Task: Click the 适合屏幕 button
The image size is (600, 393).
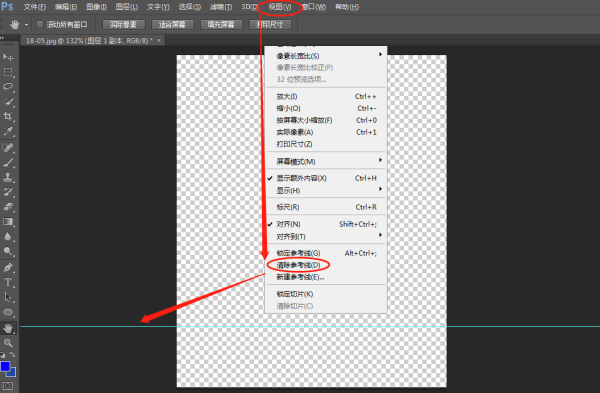Action: pos(172,24)
